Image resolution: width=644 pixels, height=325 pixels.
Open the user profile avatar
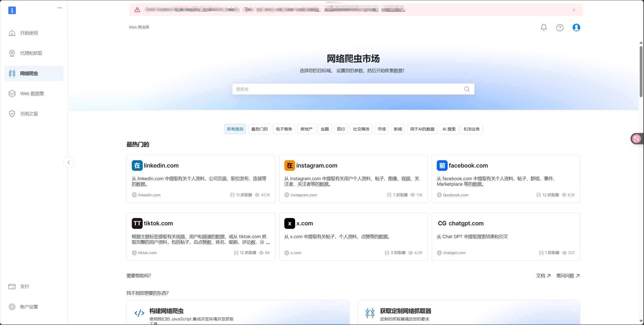576,27
